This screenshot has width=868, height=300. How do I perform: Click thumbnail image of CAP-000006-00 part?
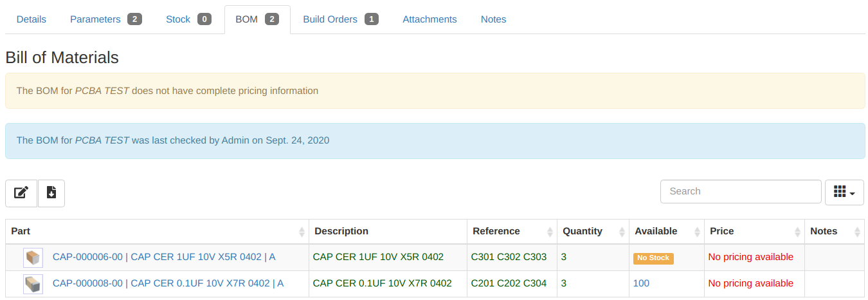coord(33,258)
